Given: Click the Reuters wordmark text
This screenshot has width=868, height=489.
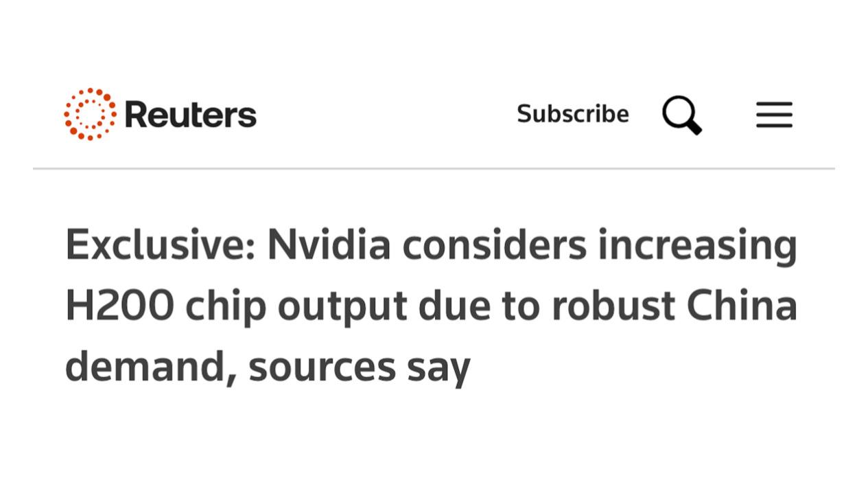Looking at the screenshot, I should pos(191,115).
